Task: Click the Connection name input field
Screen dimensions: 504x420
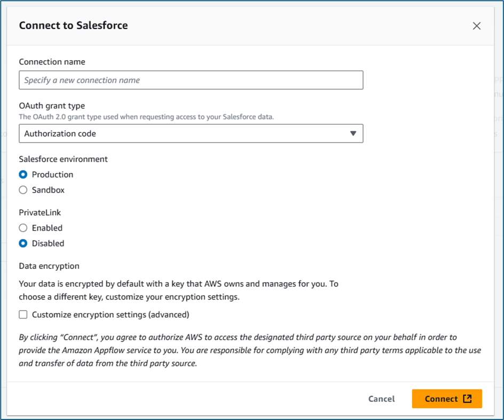Action: [191, 80]
